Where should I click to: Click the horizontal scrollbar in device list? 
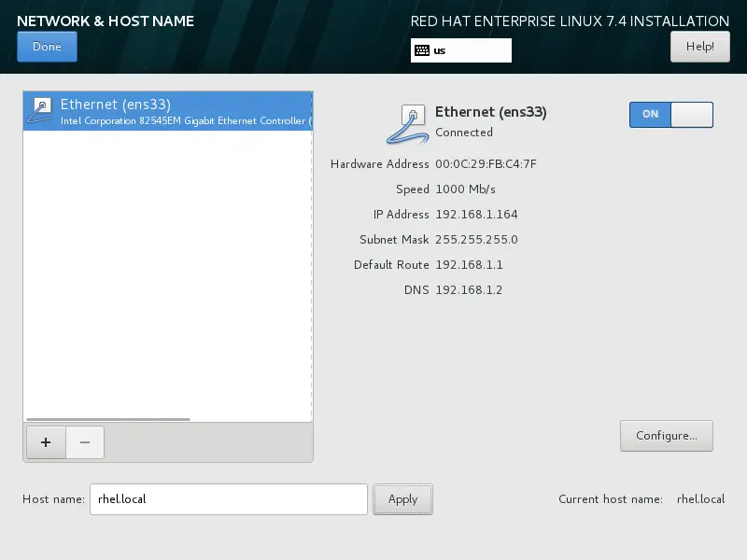108,419
